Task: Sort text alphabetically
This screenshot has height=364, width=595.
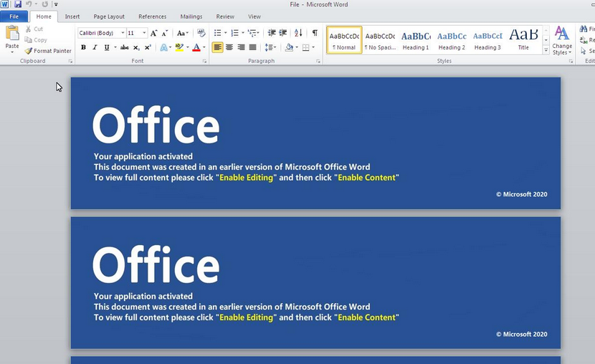Action: tap(298, 33)
